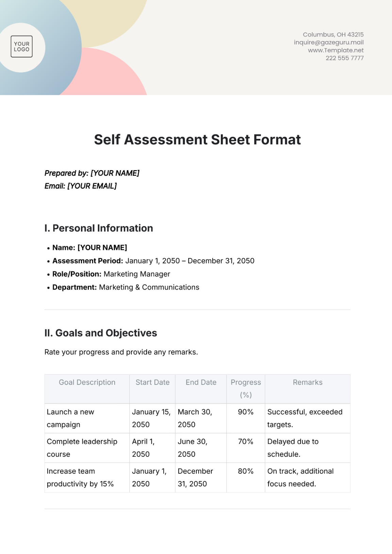Screen dimensions: 392x554
Task: Select the Launch a new campaign cell
Action: (87, 418)
